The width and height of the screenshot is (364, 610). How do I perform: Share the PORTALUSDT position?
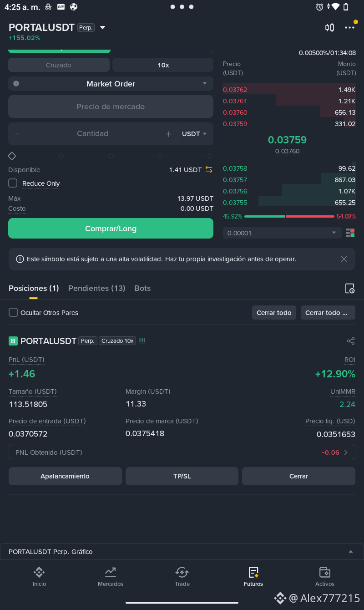tap(350, 341)
